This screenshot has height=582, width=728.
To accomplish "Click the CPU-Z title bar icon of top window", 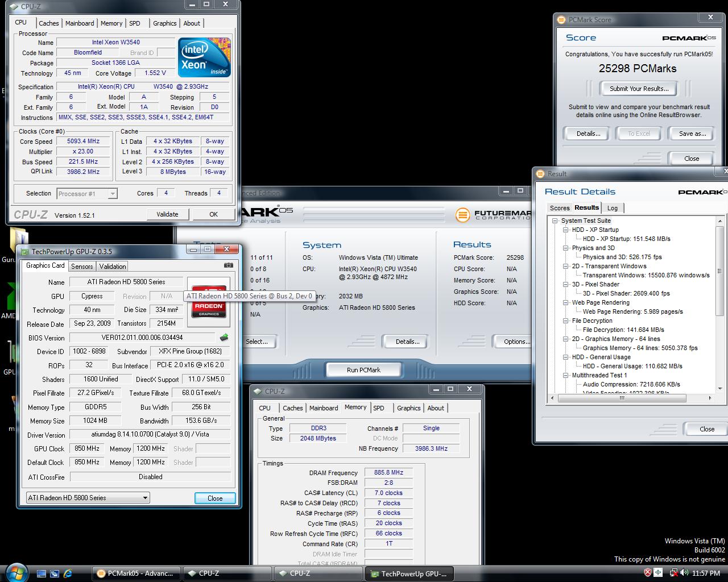I will tap(14, 6).
